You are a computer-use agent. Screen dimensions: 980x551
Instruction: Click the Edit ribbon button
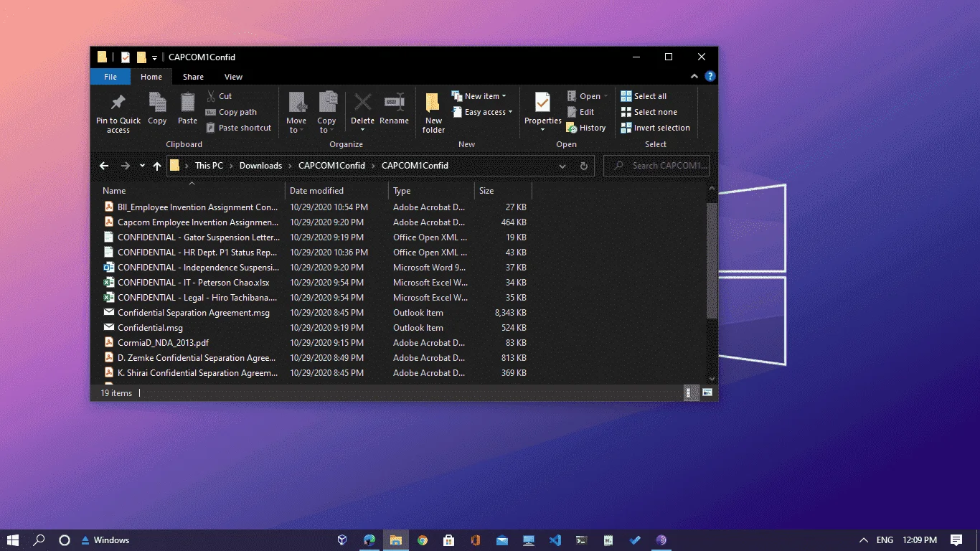tap(580, 112)
